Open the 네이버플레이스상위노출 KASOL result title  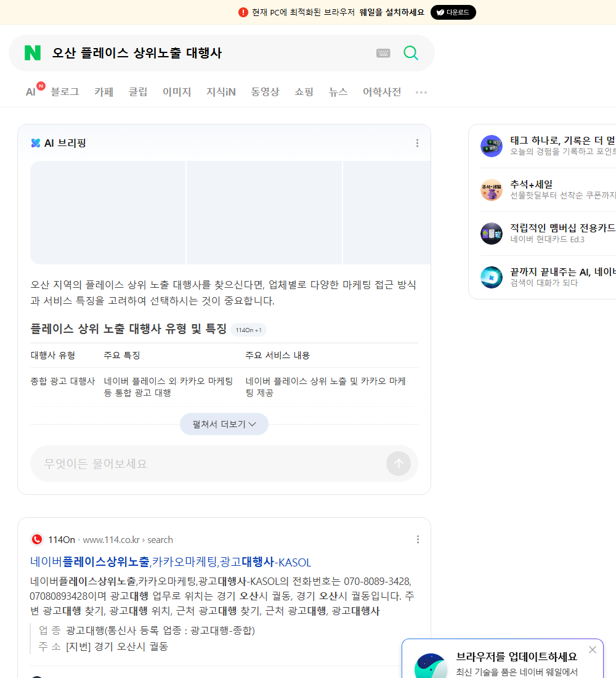pos(170,562)
